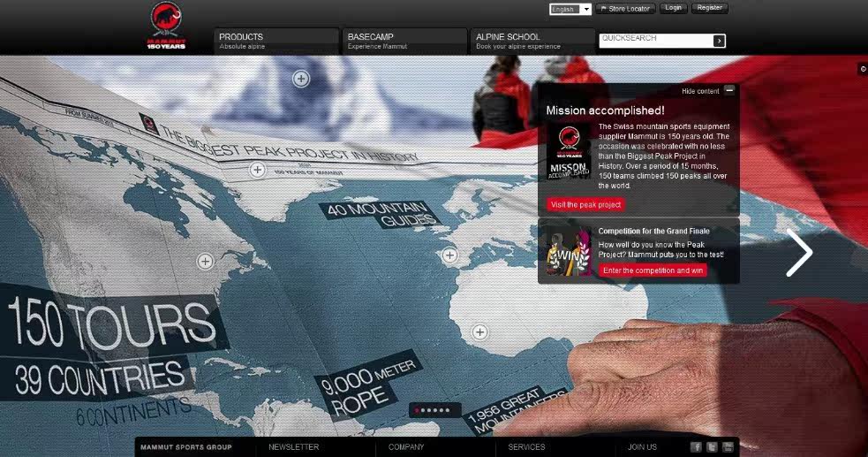Click the small icon at the right edge below the header

[863, 69]
